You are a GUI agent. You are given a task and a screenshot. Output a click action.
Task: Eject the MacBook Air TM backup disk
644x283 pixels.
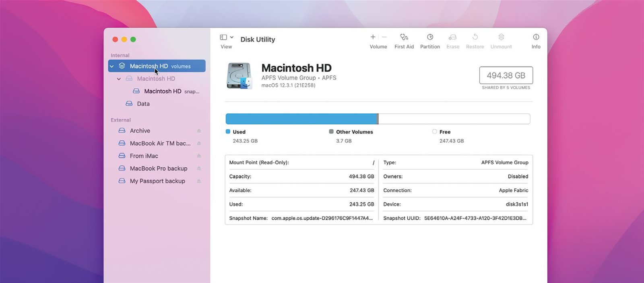tap(199, 143)
